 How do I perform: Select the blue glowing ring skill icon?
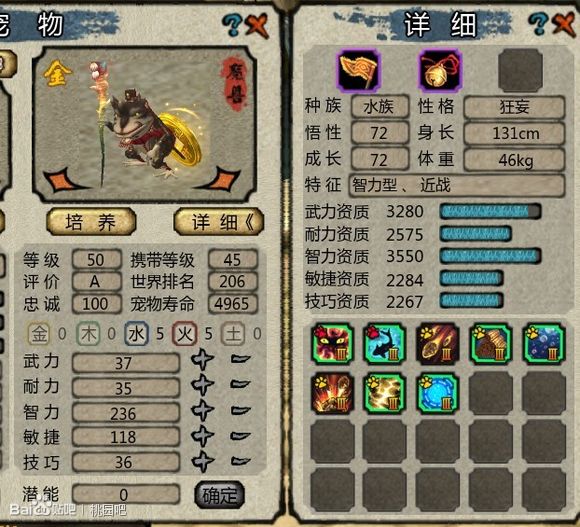pyautogui.click(x=438, y=393)
